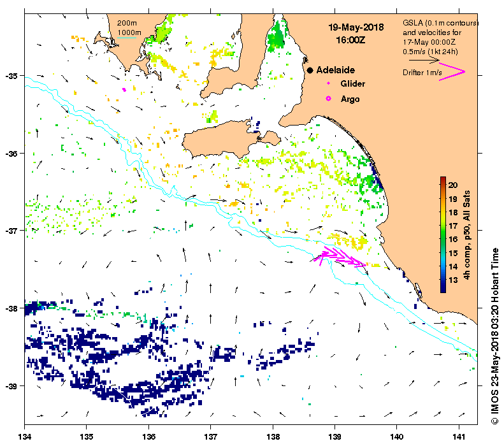Click the 200m depth contour label
Screen dimensions: 504x446
pyautogui.click(x=127, y=23)
